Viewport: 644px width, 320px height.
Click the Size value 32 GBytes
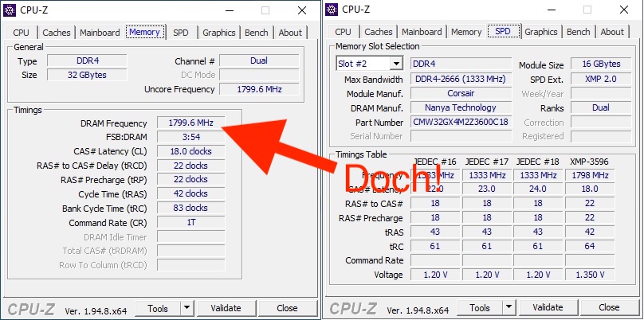coord(87,75)
